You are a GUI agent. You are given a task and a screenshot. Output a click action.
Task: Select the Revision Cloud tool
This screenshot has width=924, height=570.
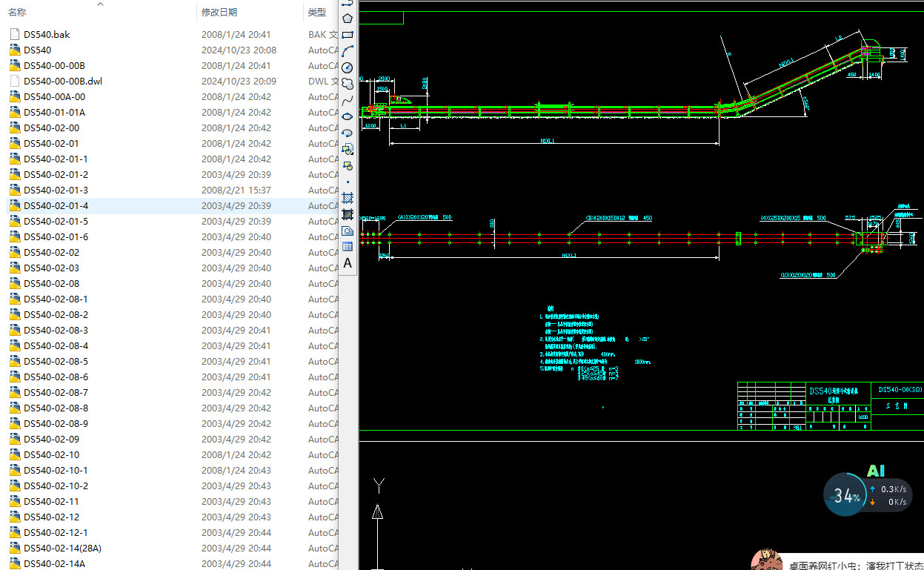coord(347,83)
